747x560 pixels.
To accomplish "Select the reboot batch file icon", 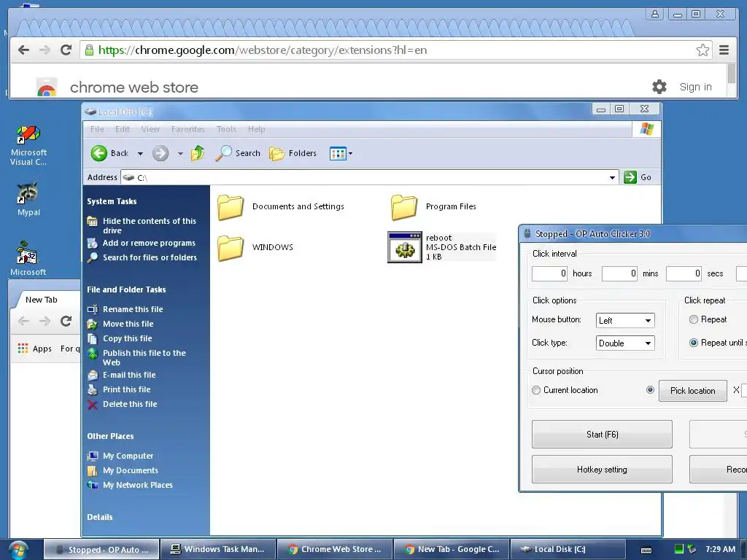I will click(404, 247).
